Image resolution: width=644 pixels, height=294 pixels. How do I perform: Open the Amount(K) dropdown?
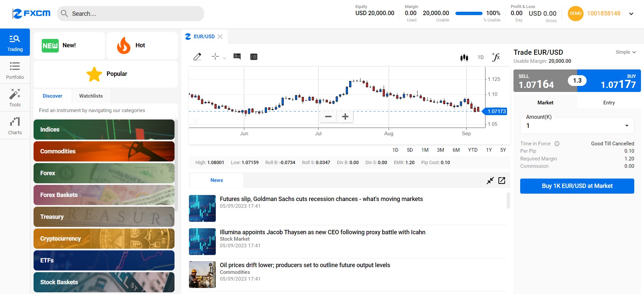coord(577,126)
